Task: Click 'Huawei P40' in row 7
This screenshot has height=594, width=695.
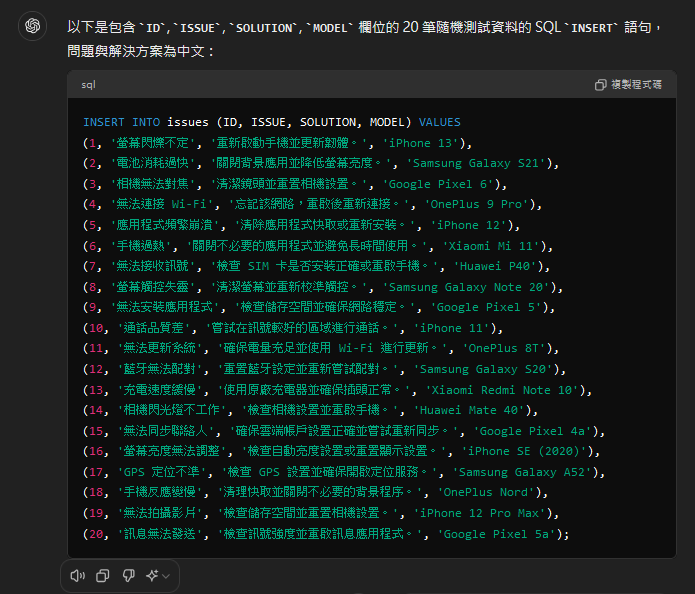Action: 495,266
